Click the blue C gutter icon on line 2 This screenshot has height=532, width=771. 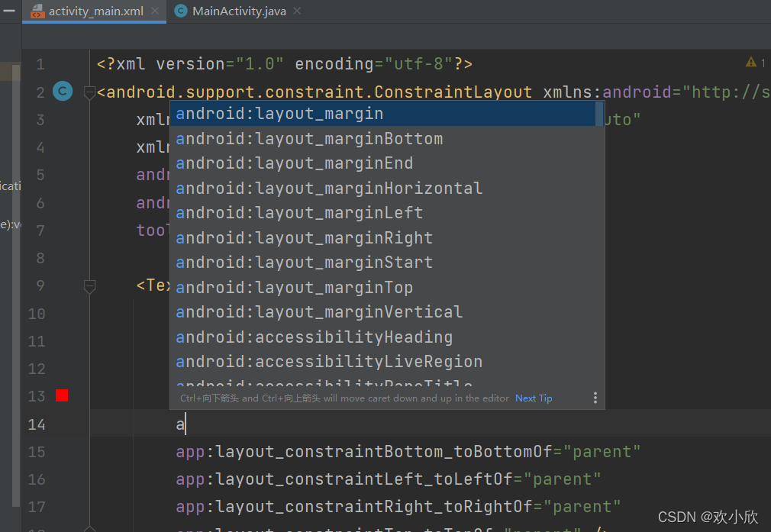pos(62,91)
